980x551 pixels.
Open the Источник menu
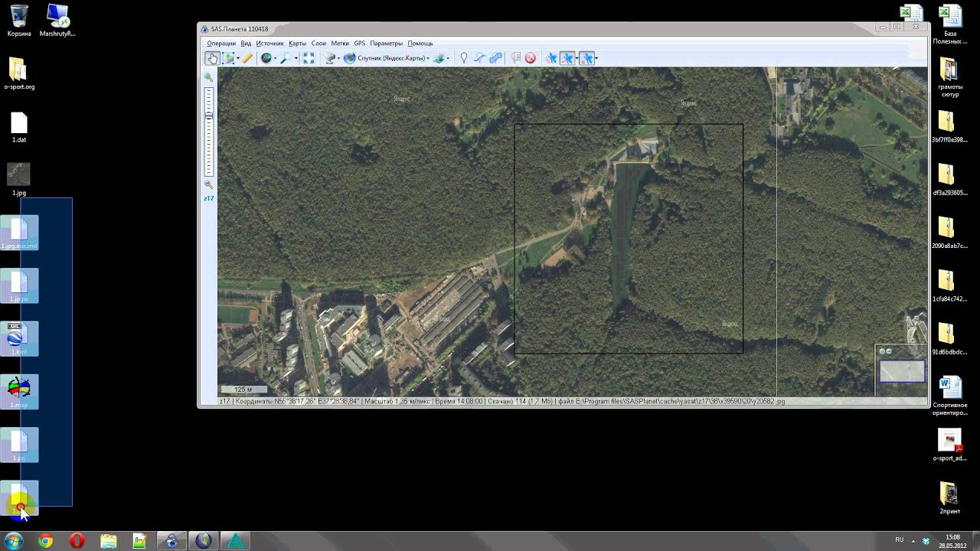click(x=269, y=44)
